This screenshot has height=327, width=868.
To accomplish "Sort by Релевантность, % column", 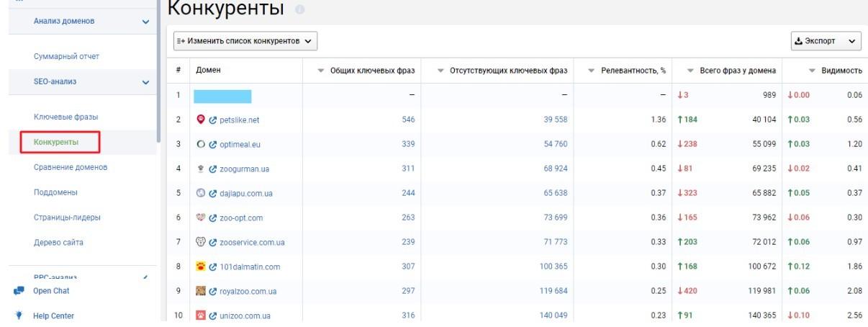I will point(626,71).
